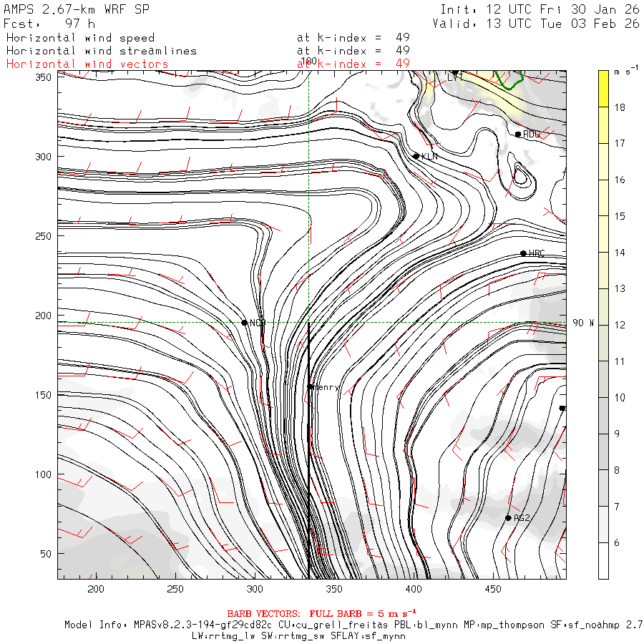
Task: Select the colorbar segment between 17 and 18
Action: pyautogui.click(x=603, y=125)
